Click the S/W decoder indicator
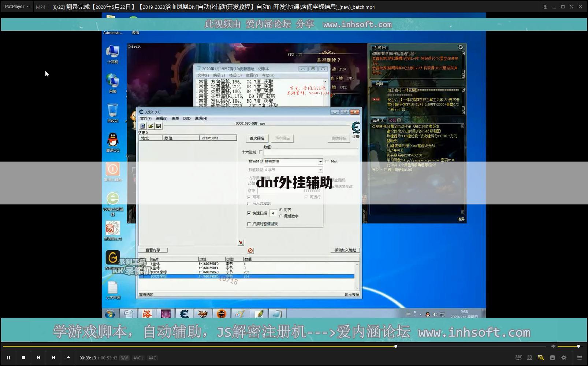The width and height of the screenshot is (588, 366). (124, 358)
